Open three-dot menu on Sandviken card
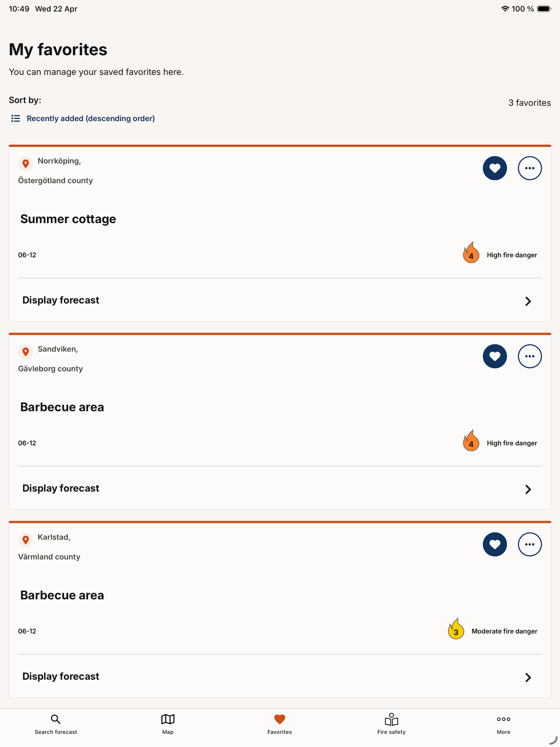 click(530, 356)
